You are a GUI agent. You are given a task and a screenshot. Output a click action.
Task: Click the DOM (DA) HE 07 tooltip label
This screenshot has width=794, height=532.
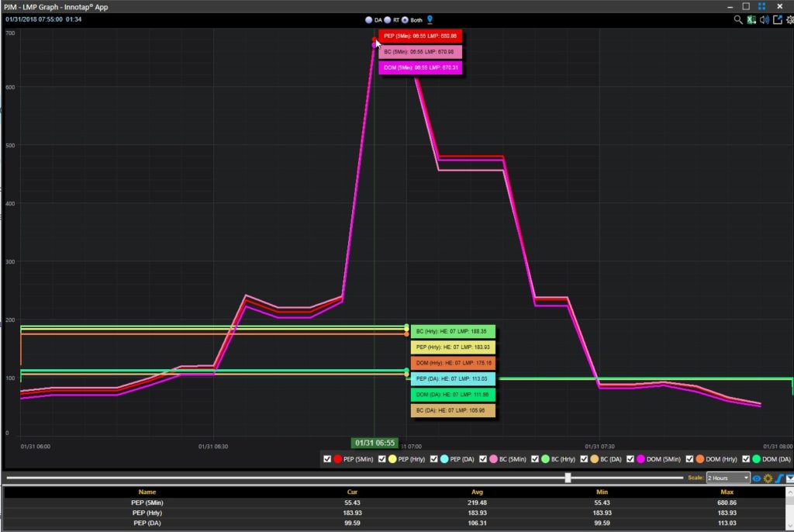pyautogui.click(x=453, y=394)
